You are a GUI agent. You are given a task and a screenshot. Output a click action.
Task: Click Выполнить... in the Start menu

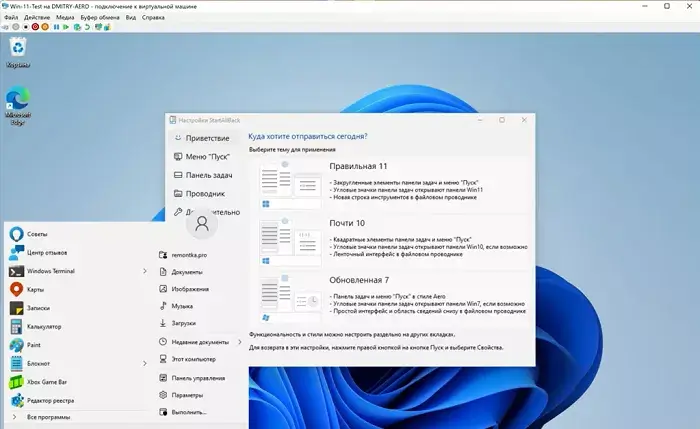tap(189, 412)
